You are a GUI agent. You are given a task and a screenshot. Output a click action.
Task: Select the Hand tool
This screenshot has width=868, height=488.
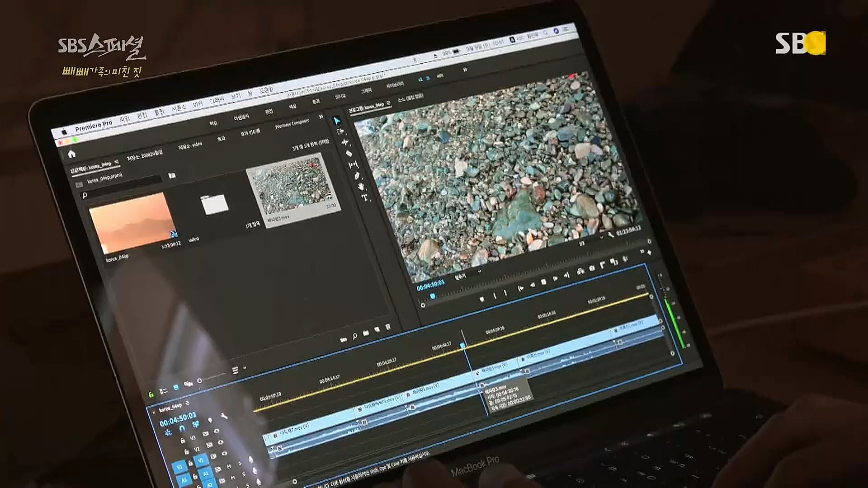click(x=361, y=187)
